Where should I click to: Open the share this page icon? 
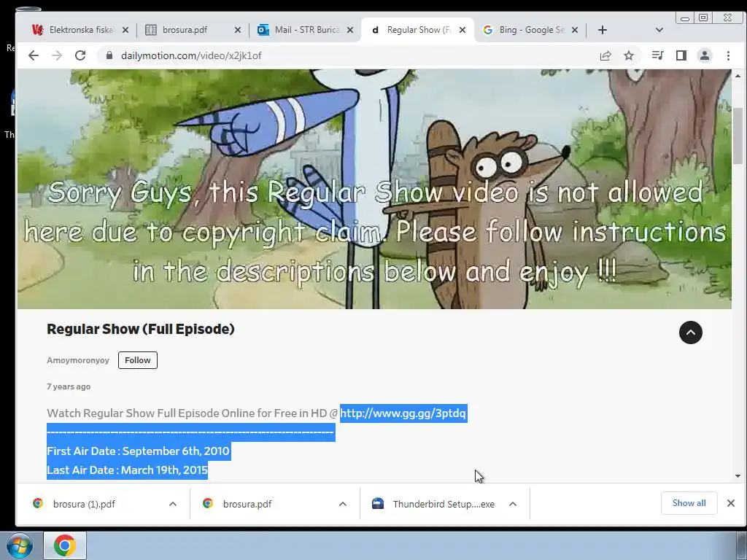[605, 55]
